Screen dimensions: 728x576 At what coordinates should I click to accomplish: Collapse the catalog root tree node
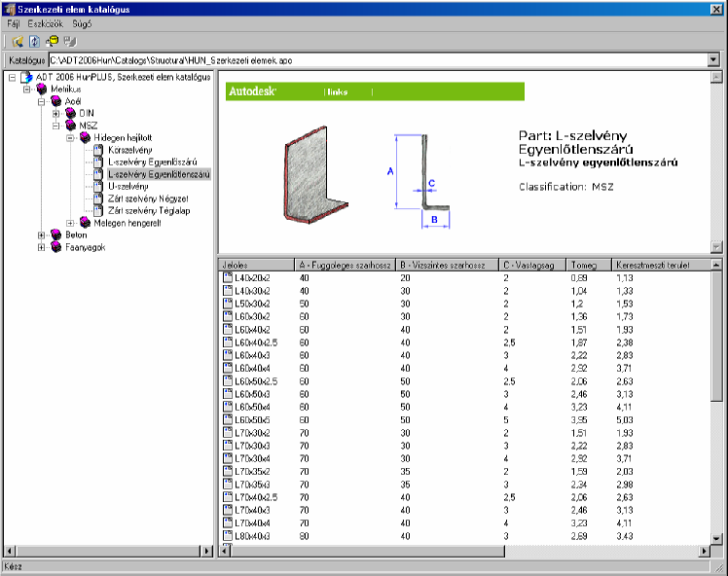[x=13, y=78]
